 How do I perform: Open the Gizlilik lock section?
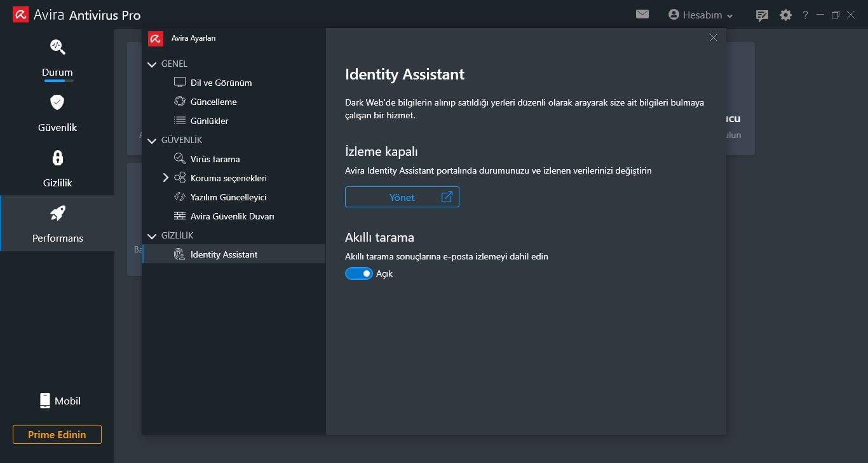(57, 169)
